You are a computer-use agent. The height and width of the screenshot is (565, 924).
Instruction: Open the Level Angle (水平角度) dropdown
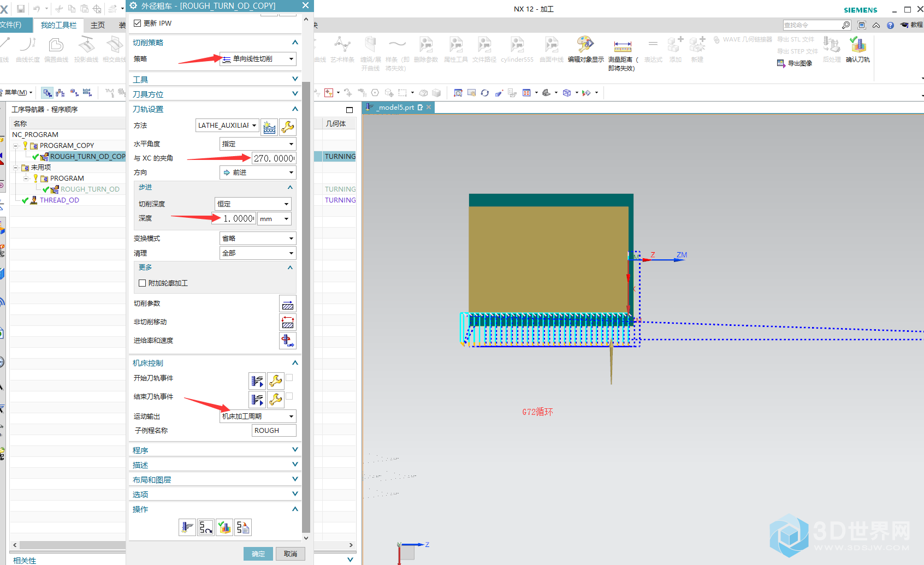coord(258,144)
